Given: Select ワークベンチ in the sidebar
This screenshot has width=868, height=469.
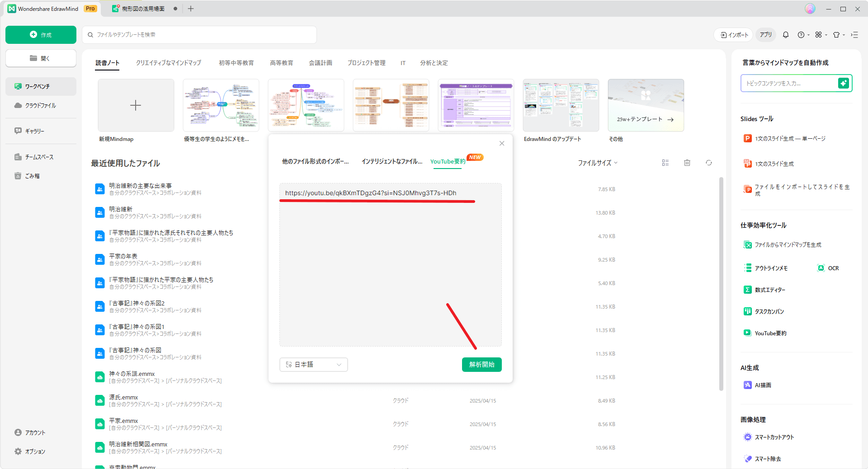Looking at the screenshot, I should (41, 86).
